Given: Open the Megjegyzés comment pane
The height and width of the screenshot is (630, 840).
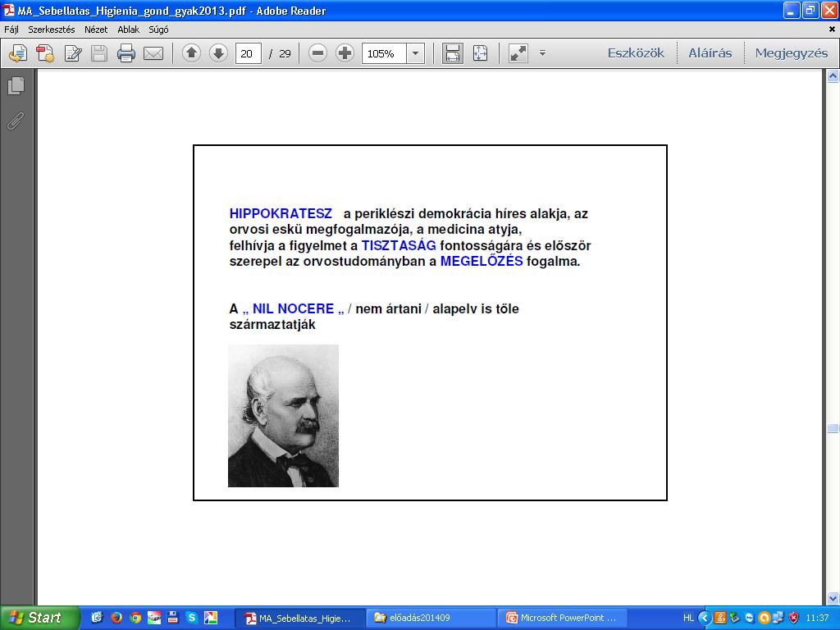Looking at the screenshot, I should [792, 53].
